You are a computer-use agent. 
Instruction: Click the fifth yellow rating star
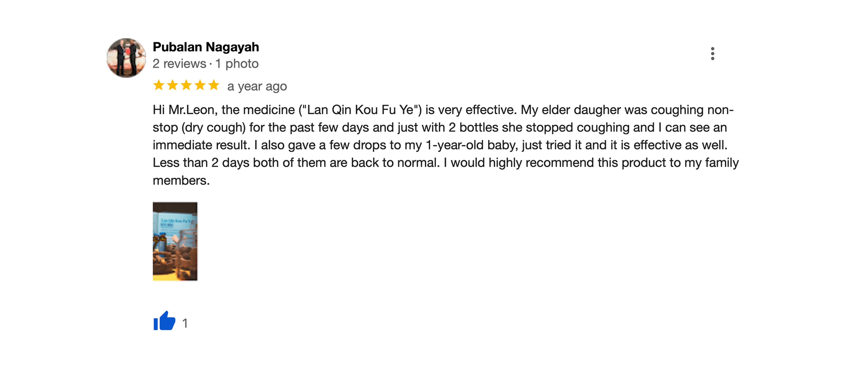pos(214,85)
